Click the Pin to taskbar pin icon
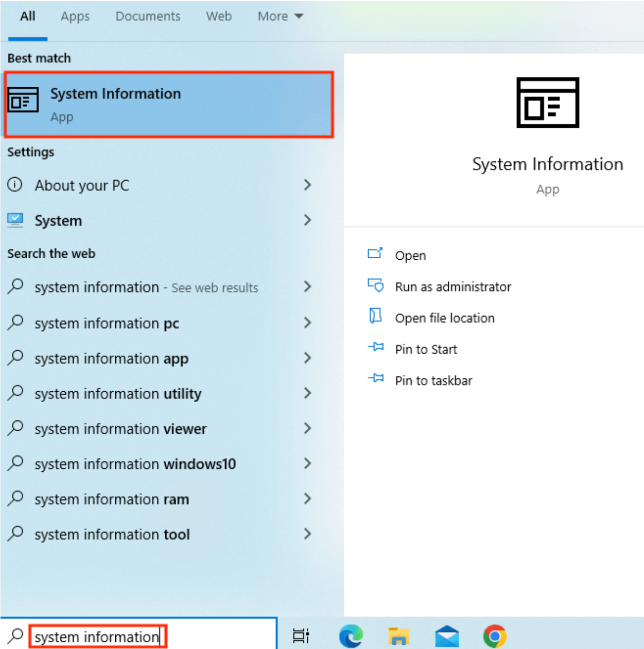The image size is (644, 649). [x=376, y=378]
